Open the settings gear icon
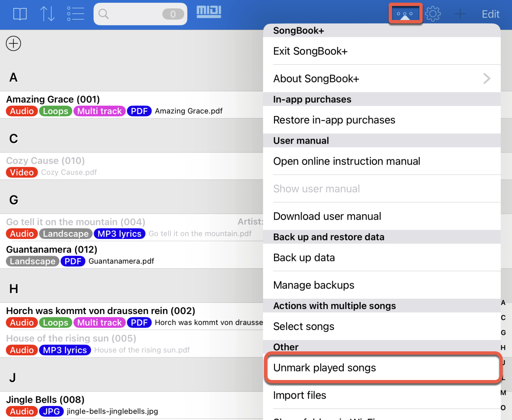The width and height of the screenshot is (512, 420). (x=433, y=14)
